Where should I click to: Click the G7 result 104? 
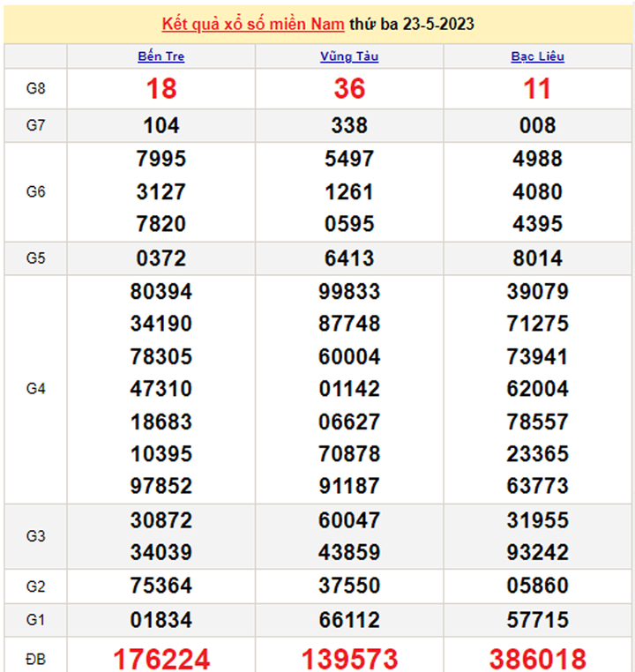click(161, 125)
